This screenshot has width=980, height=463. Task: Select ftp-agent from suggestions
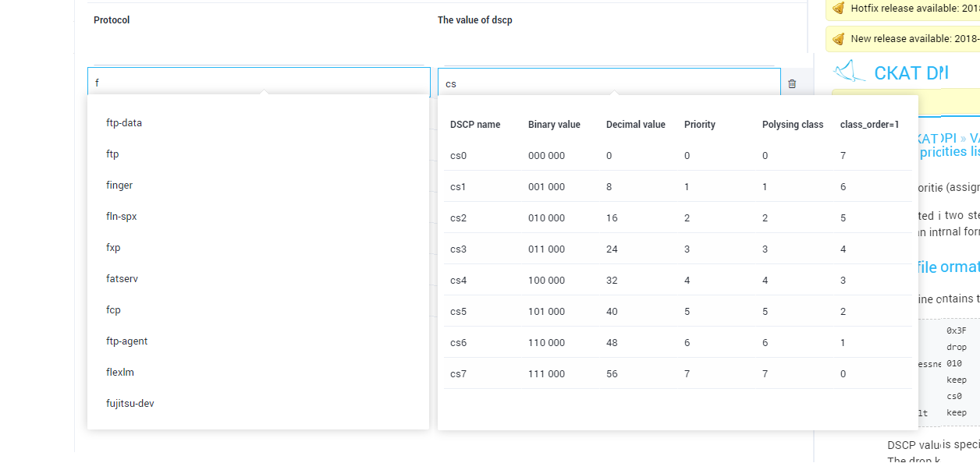126,341
